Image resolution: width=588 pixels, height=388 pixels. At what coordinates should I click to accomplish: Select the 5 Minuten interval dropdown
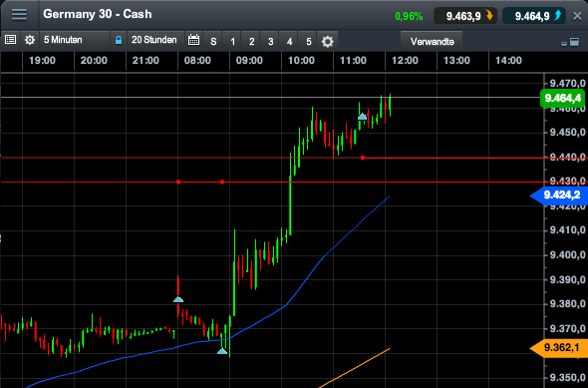75,40
